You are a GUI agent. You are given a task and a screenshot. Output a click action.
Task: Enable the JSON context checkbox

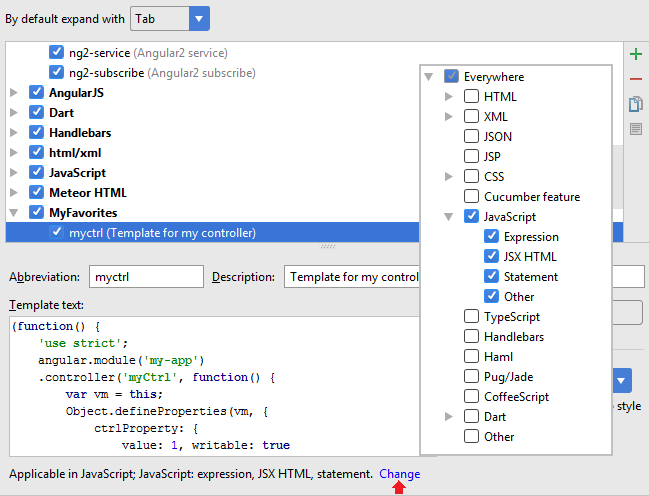472,137
